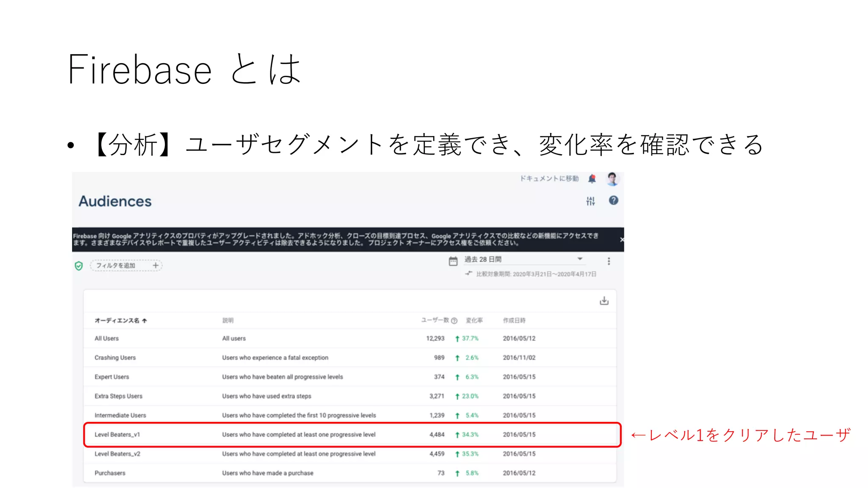This screenshot has height=488, width=868.
Task: Click the ユーザー数 help icon
Action: click(454, 321)
